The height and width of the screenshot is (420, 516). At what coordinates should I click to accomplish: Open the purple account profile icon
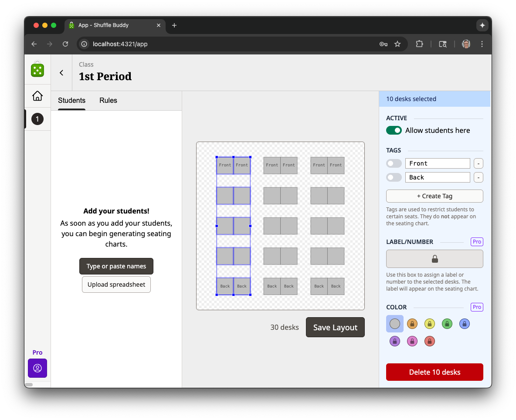37,368
